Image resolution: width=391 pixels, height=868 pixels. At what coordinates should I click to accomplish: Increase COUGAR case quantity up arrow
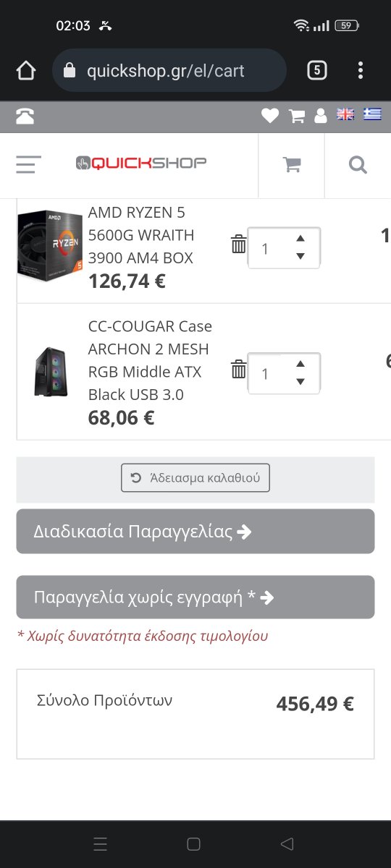[x=300, y=364]
